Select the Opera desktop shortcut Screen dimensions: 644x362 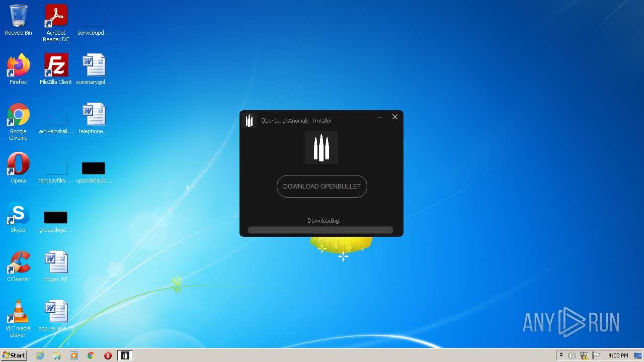pos(18,168)
